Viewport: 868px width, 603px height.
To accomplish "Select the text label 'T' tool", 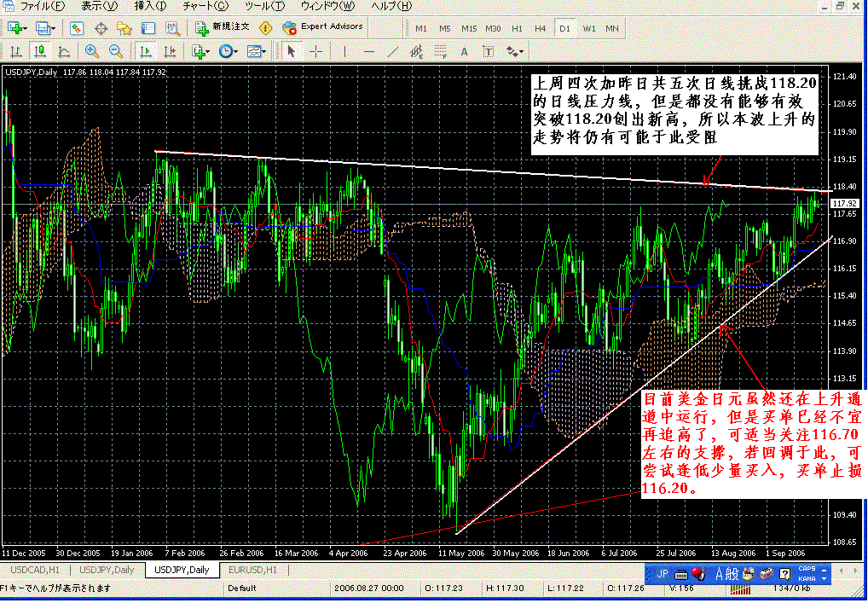I will click(489, 51).
